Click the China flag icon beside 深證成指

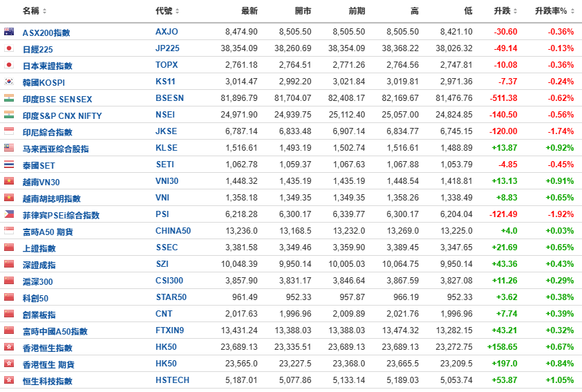click(x=9, y=264)
